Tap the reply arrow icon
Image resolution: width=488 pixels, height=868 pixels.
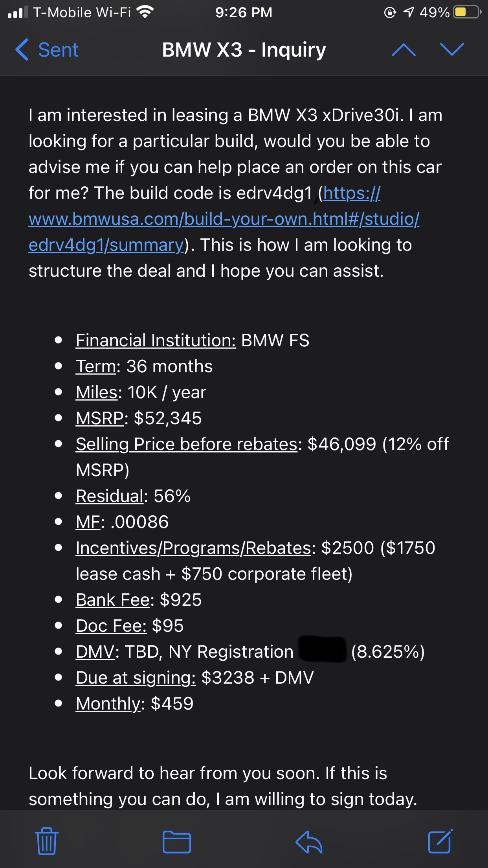click(309, 842)
